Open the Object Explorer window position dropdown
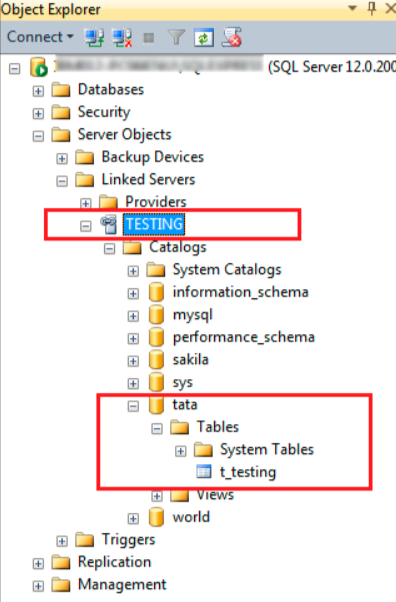The image size is (396, 602). click(x=352, y=8)
